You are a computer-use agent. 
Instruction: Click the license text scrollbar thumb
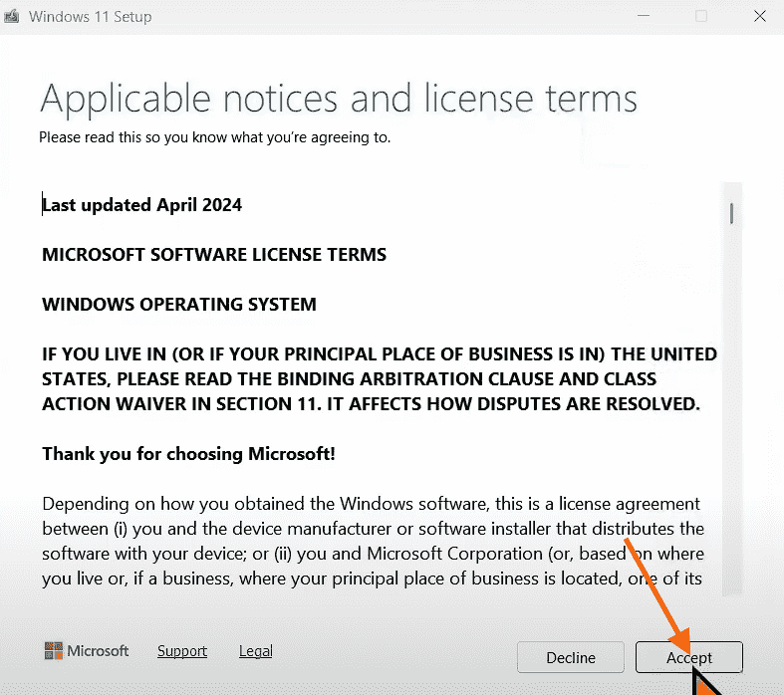click(732, 213)
